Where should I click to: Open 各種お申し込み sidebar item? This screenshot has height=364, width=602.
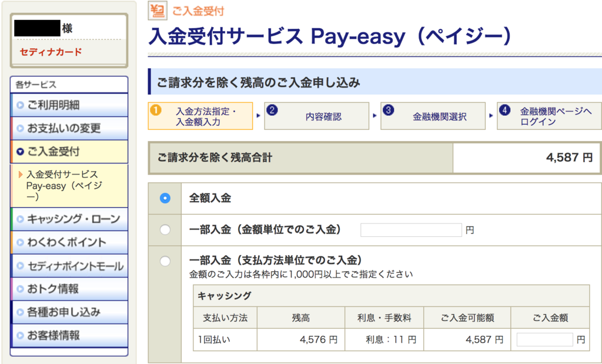coord(69,312)
